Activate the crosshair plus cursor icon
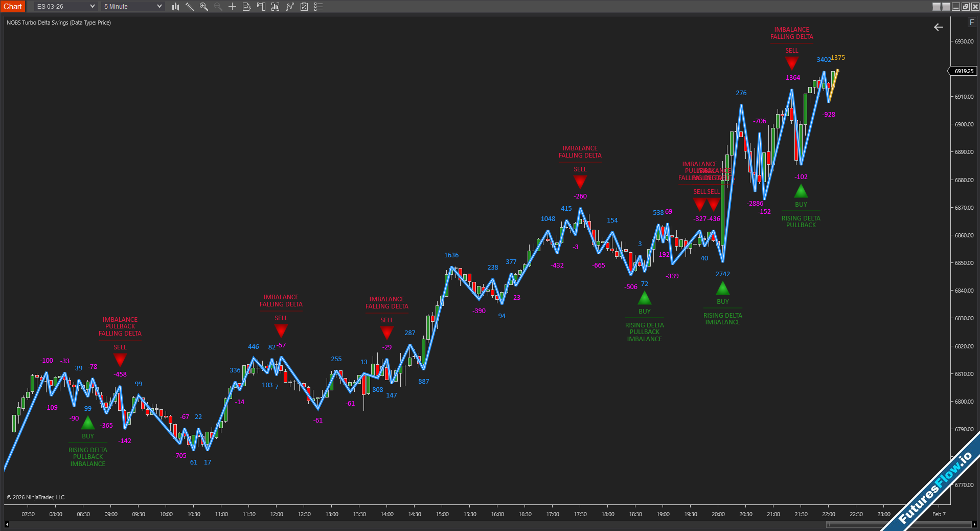 coord(232,7)
